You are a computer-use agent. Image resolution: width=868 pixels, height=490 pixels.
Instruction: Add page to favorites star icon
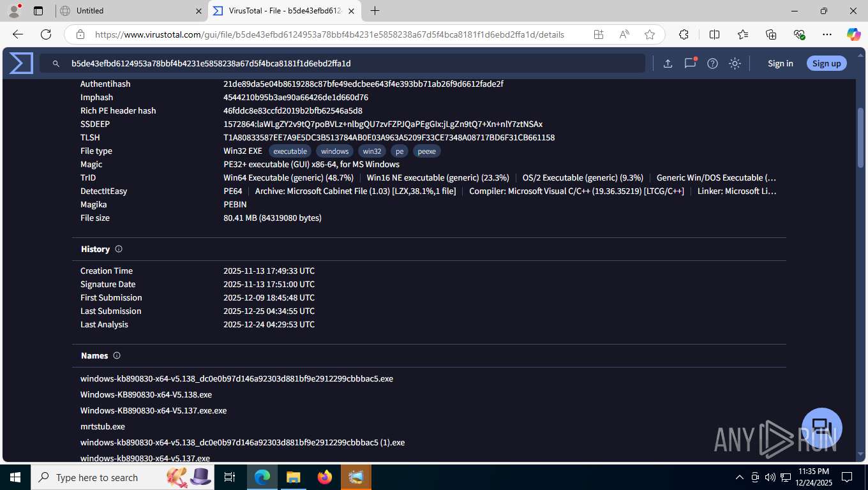[650, 34]
